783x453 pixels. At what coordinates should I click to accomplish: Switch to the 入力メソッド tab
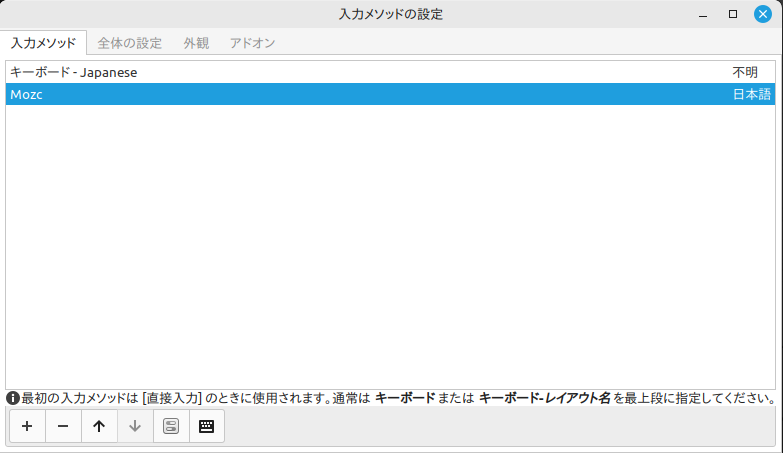coord(43,43)
